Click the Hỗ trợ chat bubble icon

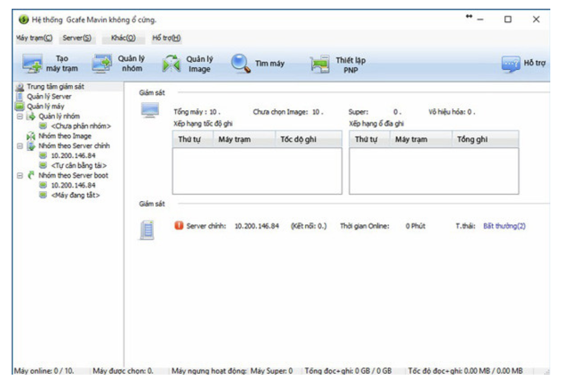511,64
